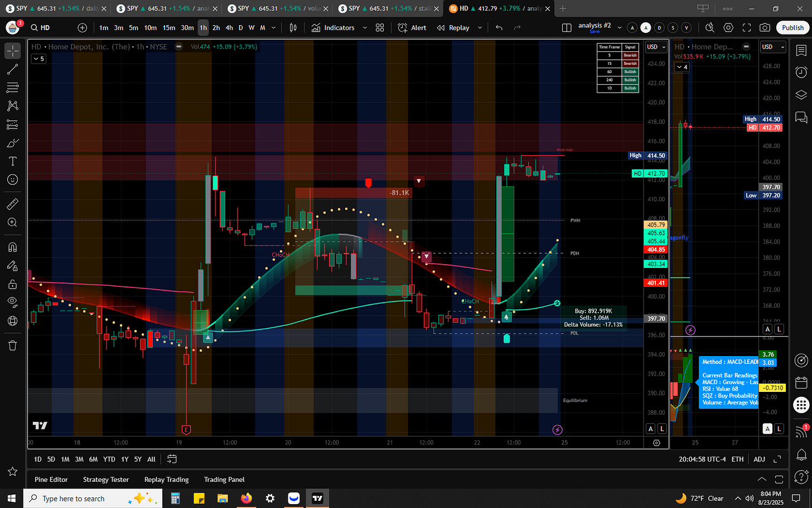The height and width of the screenshot is (508, 812).
Task: Switch to the 15m timeframe
Action: click(x=169, y=27)
